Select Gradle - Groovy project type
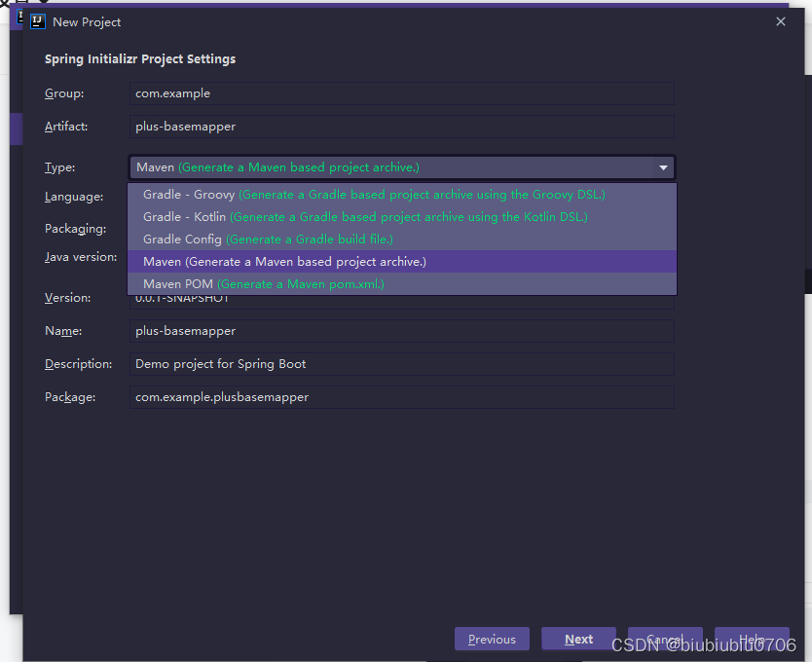Viewport: 812px width, 662px height. pos(402,195)
